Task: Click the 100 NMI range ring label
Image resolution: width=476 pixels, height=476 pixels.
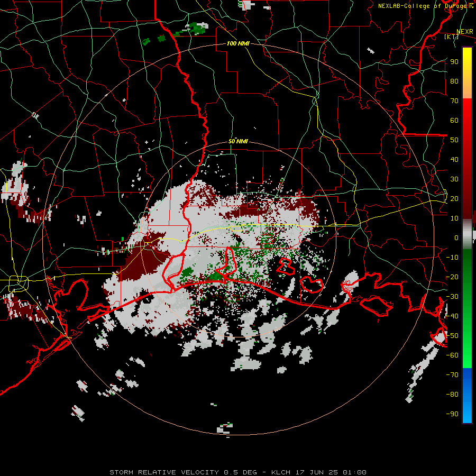Action: (x=238, y=43)
